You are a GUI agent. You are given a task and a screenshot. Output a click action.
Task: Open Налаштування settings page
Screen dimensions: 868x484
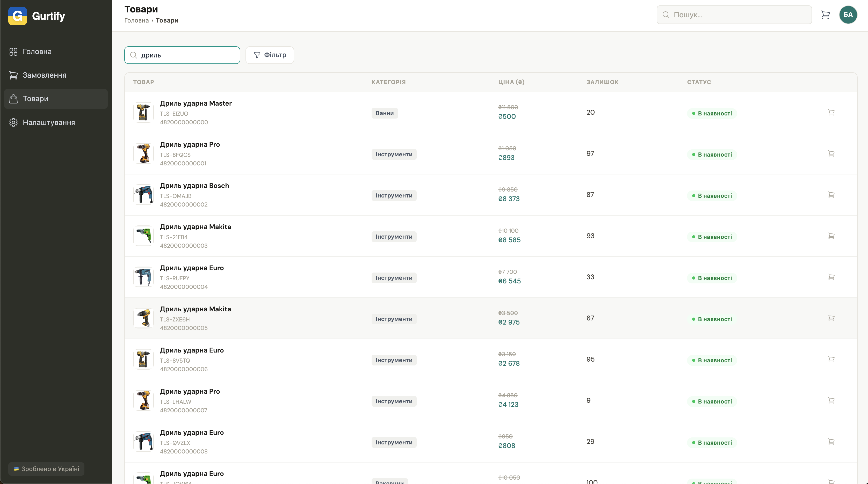48,122
